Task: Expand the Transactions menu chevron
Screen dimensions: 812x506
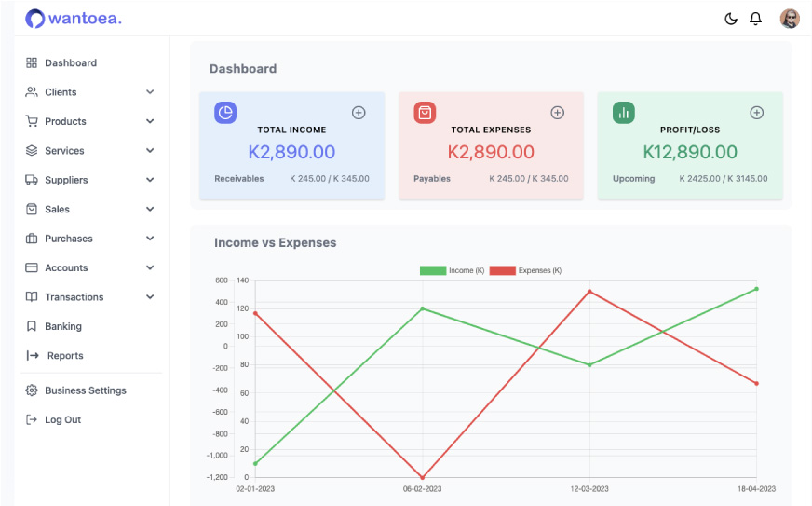Action: [x=150, y=297]
